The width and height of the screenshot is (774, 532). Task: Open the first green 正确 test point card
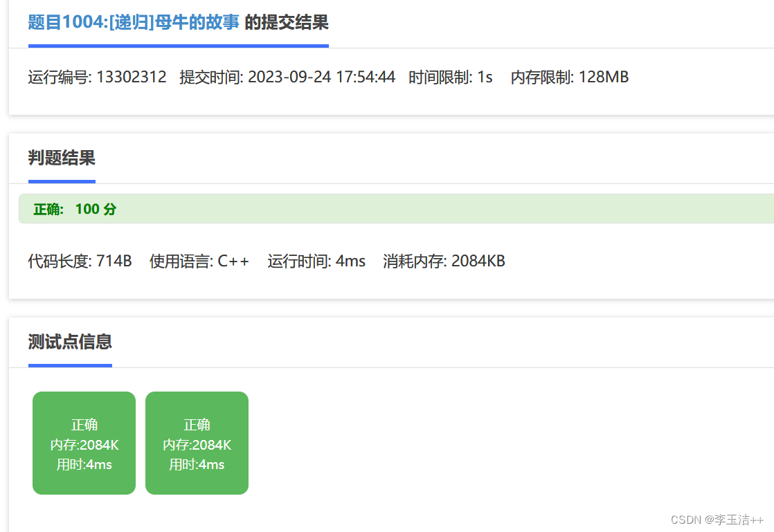point(84,443)
